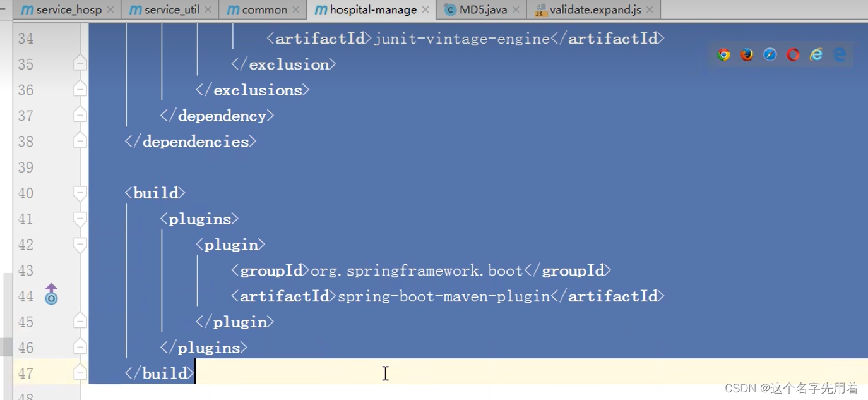Collapse the plugin block at line 42
Screen dimensions: 868x400
[x=80, y=245]
